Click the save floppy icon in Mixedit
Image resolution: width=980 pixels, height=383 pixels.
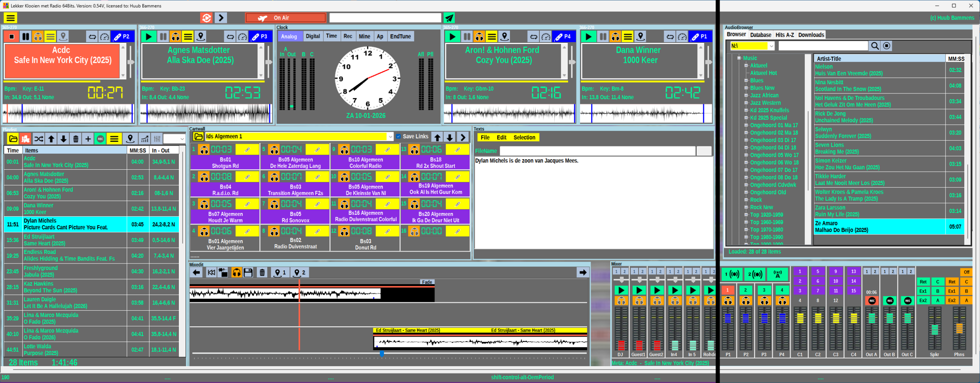pyautogui.click(x=248, y=273)
